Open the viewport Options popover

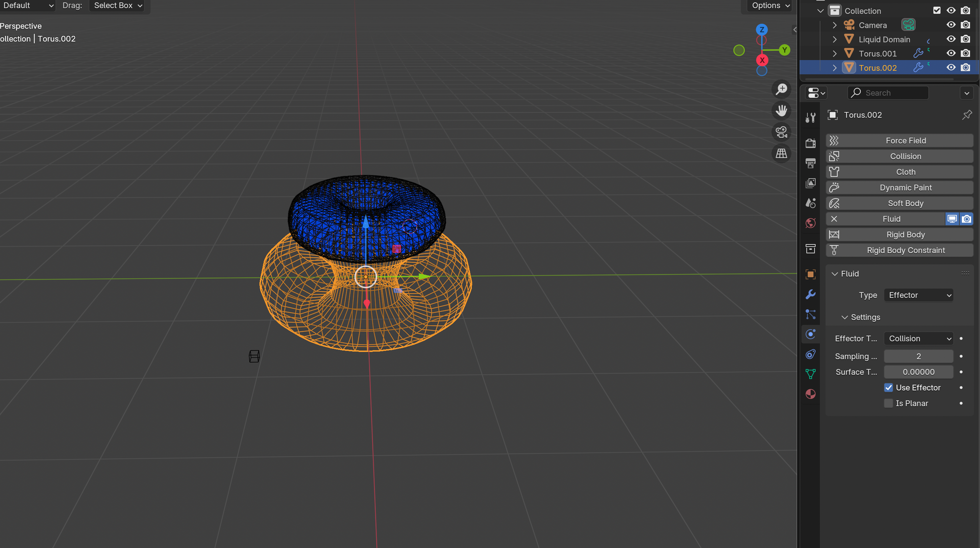[771, 5]
